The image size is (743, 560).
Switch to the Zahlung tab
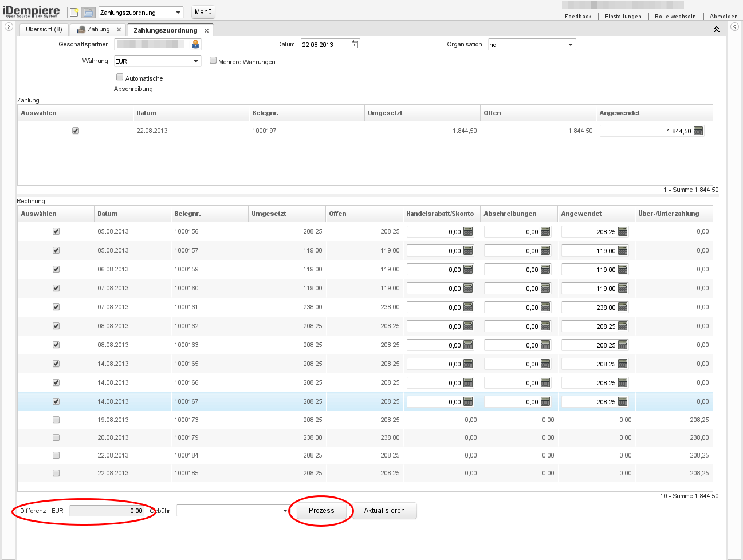pyautogui.click(x=99, y=29)
